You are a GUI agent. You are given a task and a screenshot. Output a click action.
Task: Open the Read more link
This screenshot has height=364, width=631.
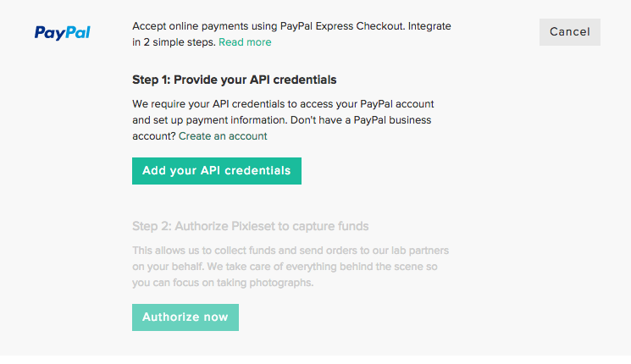click(245, 42)
